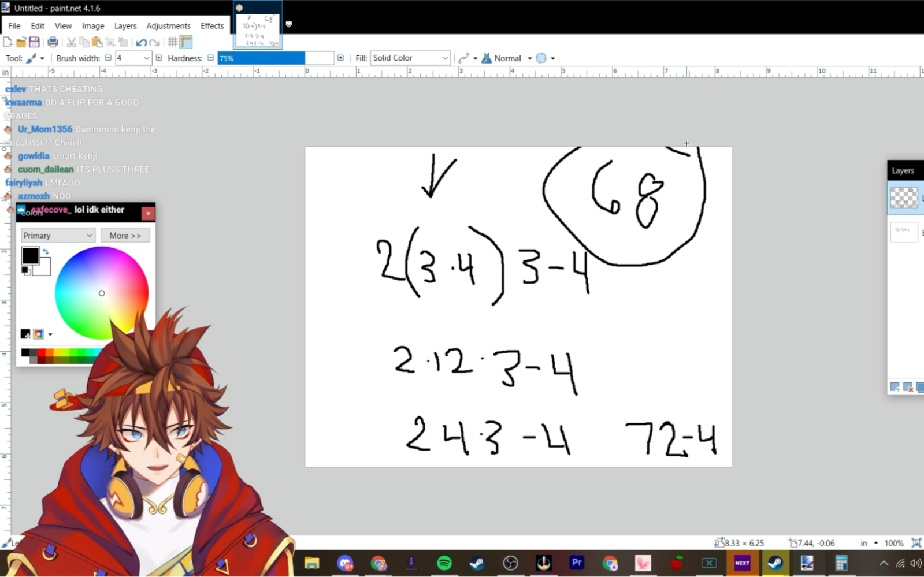Increase hardness with the plus button
The height and width of the screenshot is (577, 924).
click(x=340, y=58)
